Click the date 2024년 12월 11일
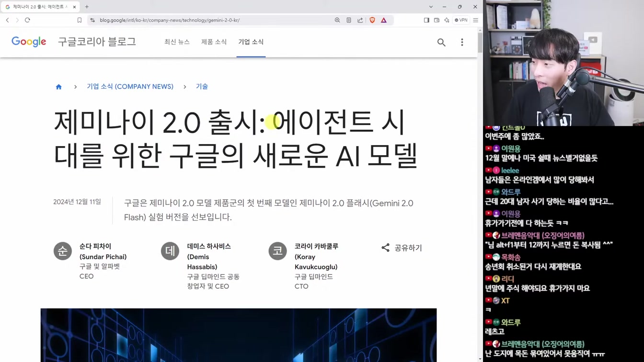The image size is (644, 362). click(77, 202)
